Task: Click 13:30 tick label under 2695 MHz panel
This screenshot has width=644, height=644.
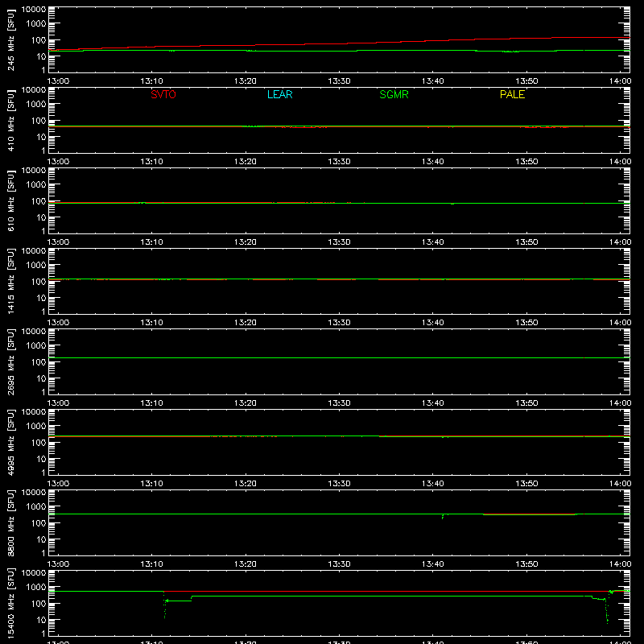Action: pyautogui.click(x=339, y=403)
